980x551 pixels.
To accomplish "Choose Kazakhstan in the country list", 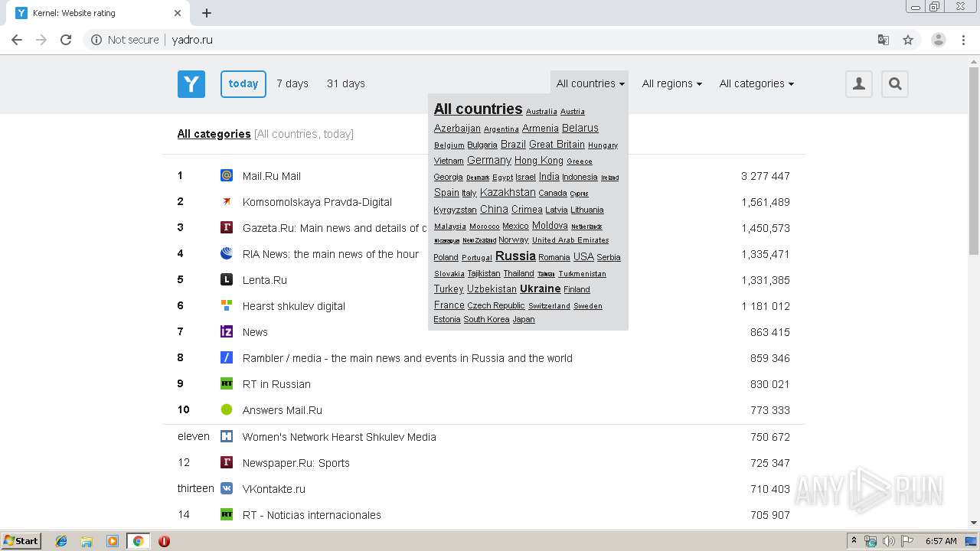I will click(x=508, y=192).
